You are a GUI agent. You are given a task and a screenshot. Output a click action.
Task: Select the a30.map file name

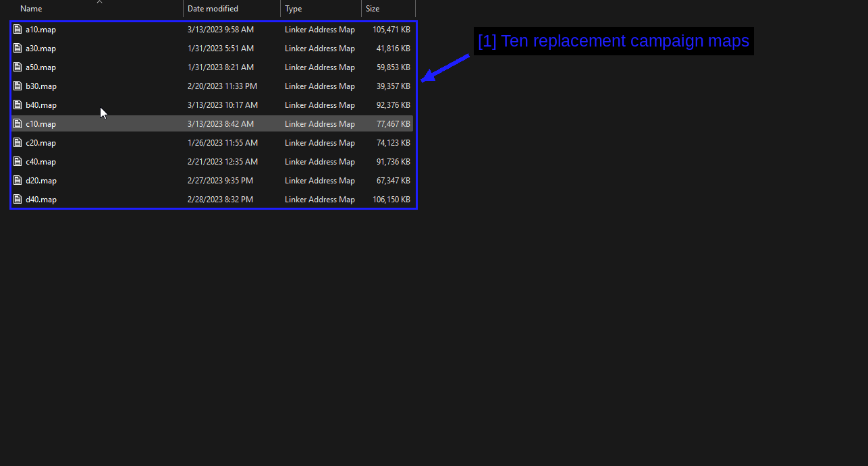40,49
